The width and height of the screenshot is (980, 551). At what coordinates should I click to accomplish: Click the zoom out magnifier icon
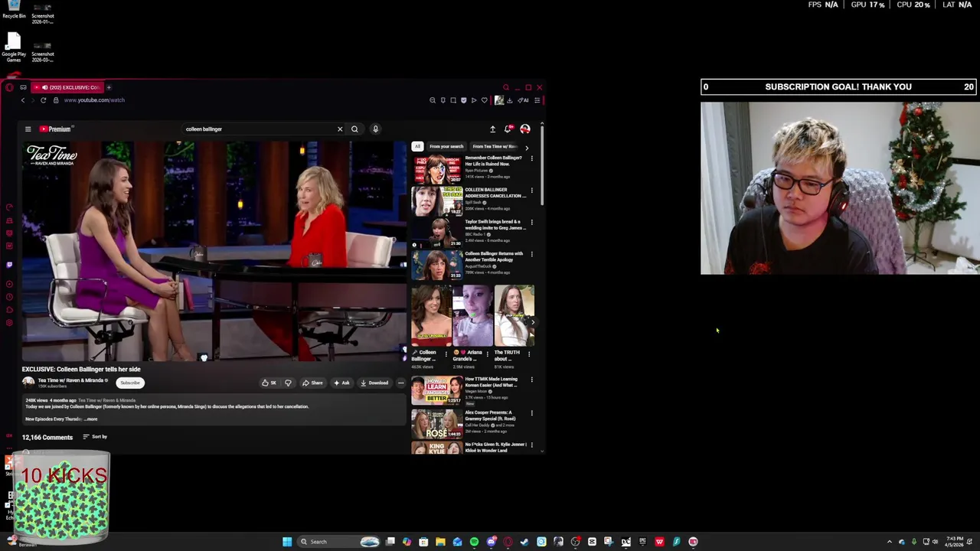pos(433,100)
